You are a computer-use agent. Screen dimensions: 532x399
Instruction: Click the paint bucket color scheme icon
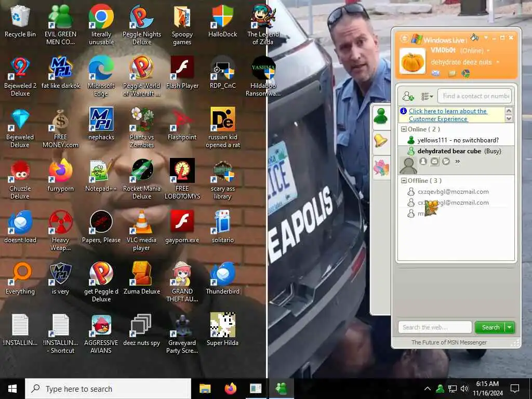(474, 37)
